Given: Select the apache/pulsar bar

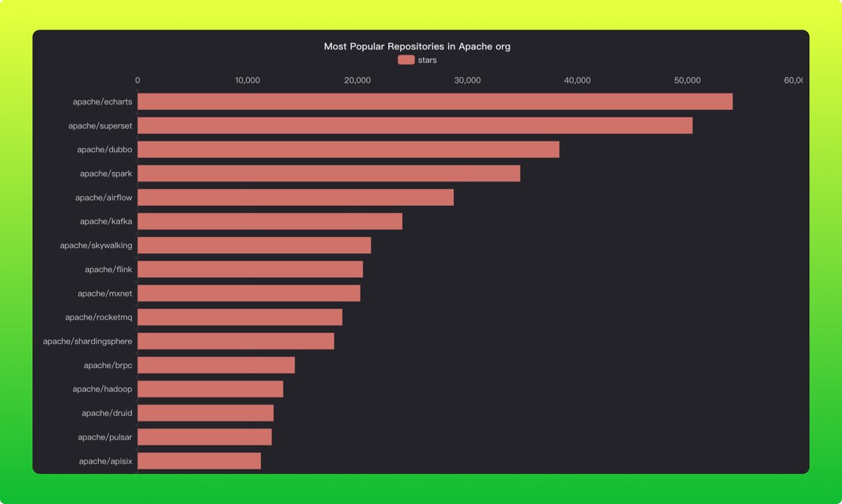Looking at the screenshot, I should coord(204,437).
